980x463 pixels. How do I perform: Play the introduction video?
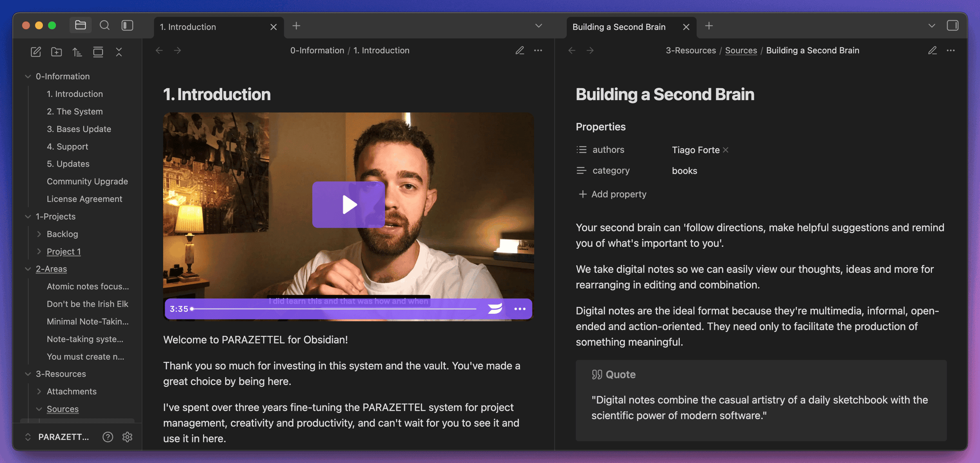pyautogui.click(x=348, y=205)
